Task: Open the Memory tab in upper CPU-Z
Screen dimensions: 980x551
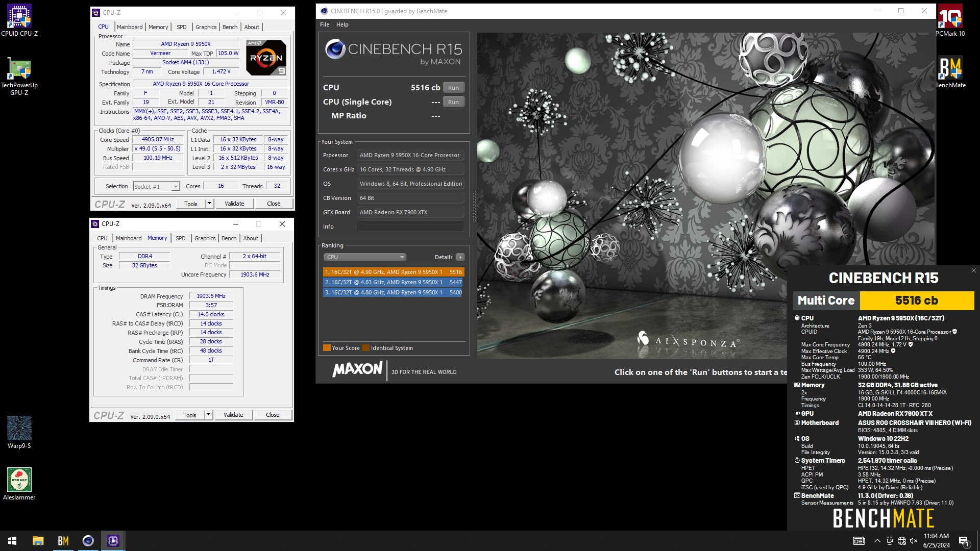Action: [158, 27]
